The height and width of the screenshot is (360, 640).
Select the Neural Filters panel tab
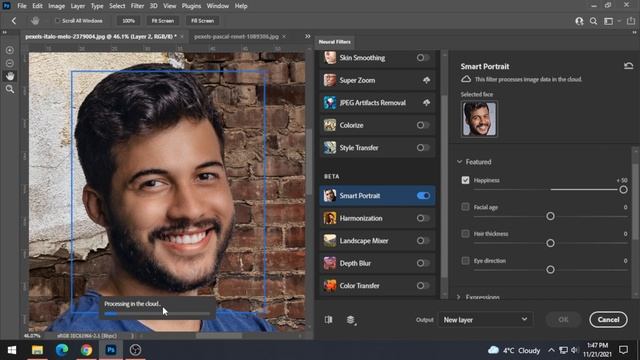(x=334, y=42)
